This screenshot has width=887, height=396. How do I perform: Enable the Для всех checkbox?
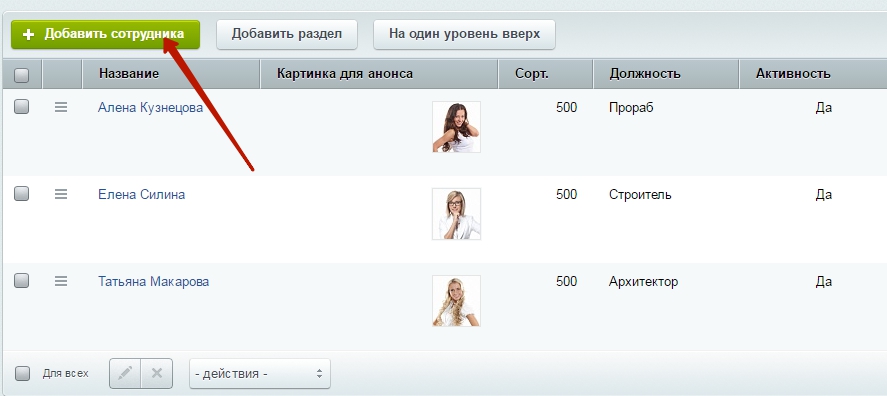point(22,373)
